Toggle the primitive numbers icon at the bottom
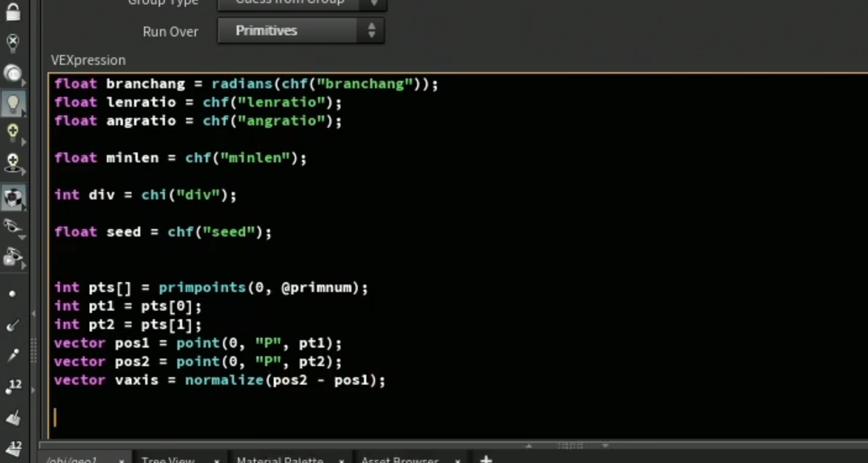The width and height of the screenshot is (868, 463). pos(13,448)
